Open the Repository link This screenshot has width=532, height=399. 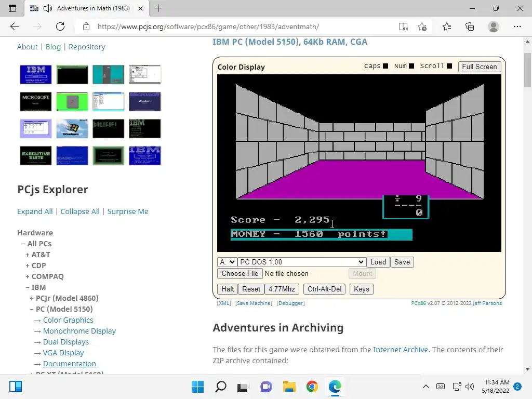87,46
